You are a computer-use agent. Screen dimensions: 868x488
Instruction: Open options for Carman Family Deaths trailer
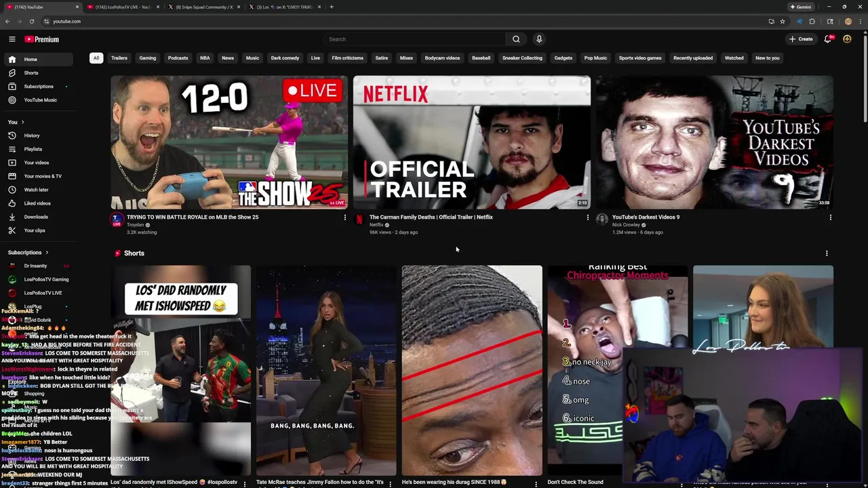[x=587, y=218]
